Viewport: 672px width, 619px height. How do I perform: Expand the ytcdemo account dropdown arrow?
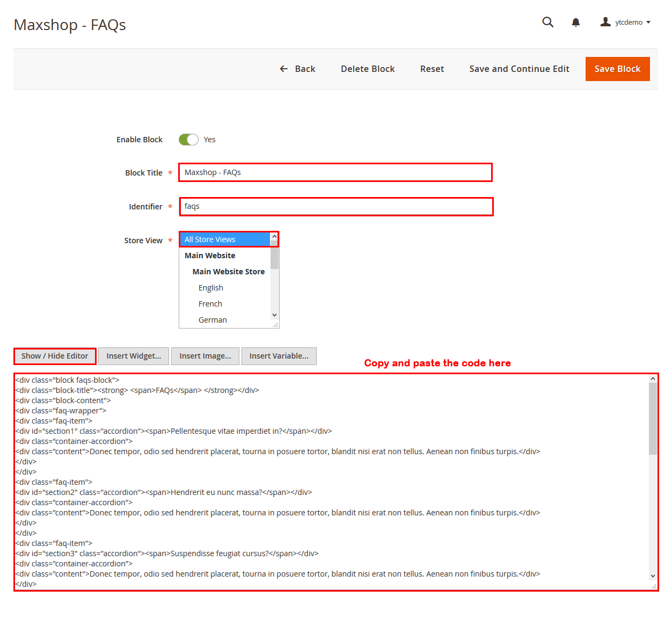point(648,23)
